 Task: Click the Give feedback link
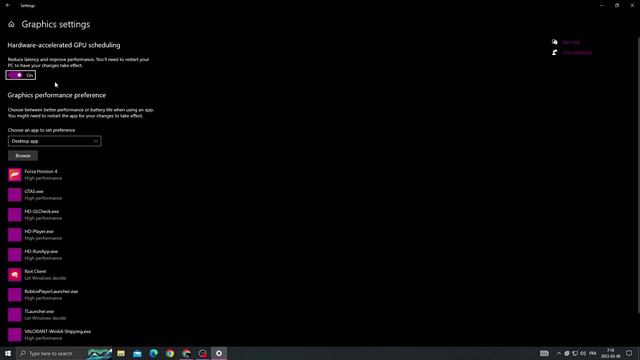pyautogui.click(x=577, y=53)
